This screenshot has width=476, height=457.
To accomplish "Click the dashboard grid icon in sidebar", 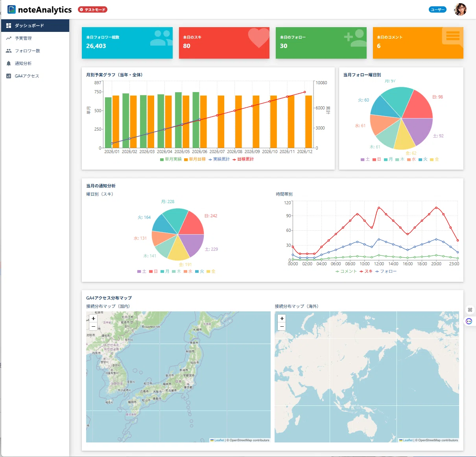I will 9,26.
